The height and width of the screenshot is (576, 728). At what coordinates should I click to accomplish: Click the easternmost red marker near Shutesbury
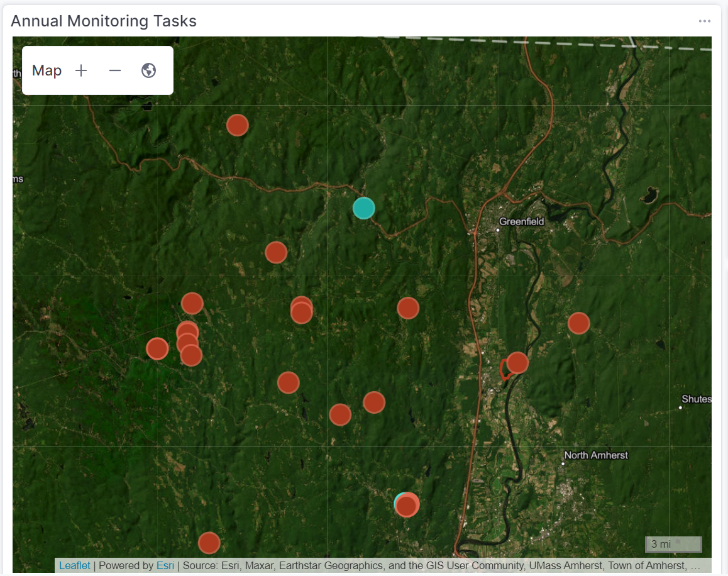pyautogui.click(x=578, y=323)
